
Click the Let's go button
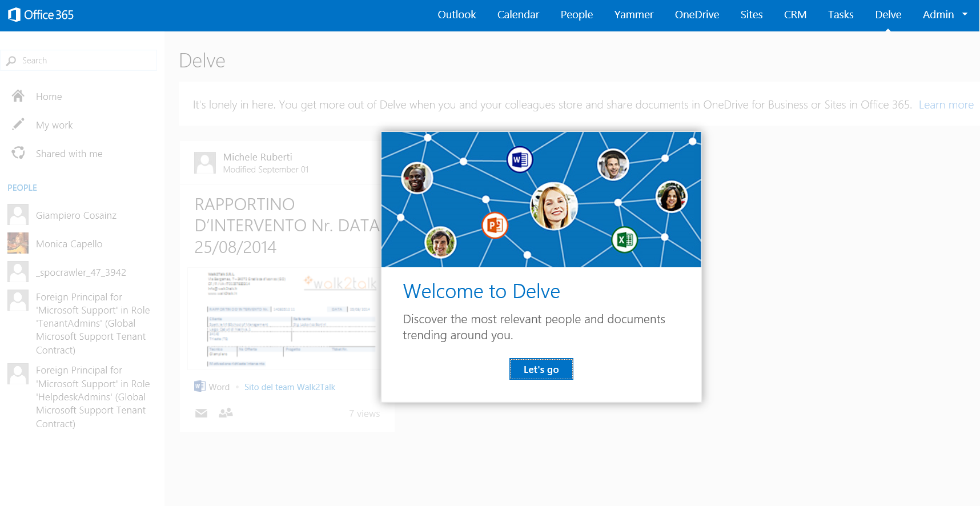[x=541, y=369]
